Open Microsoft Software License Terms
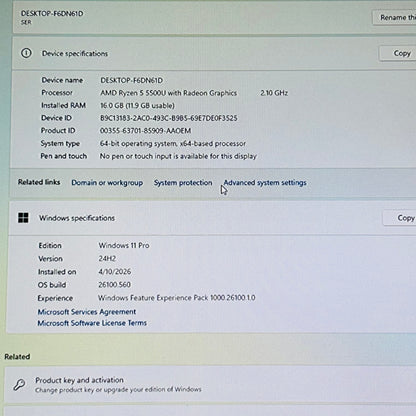This screenshot has width=416, height=416. [92, 323]
